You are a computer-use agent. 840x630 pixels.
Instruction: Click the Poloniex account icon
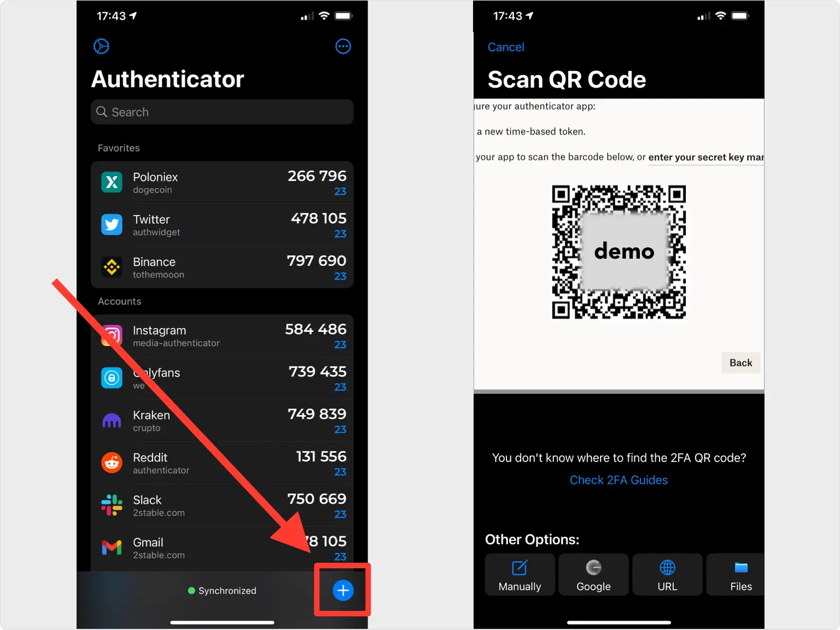[112, 182]
